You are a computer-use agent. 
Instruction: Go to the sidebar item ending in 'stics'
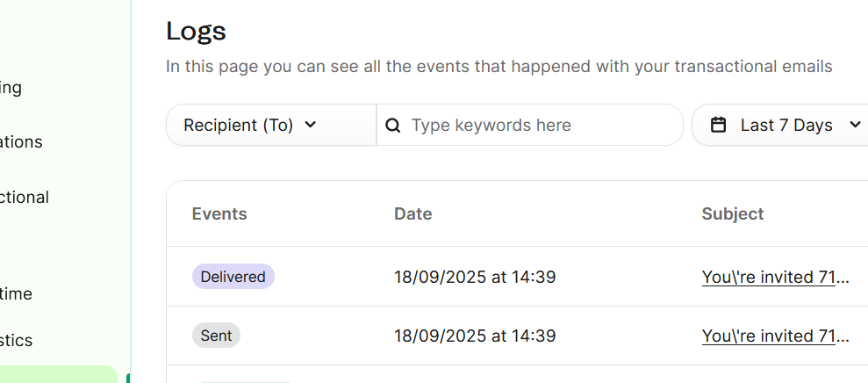17,340
